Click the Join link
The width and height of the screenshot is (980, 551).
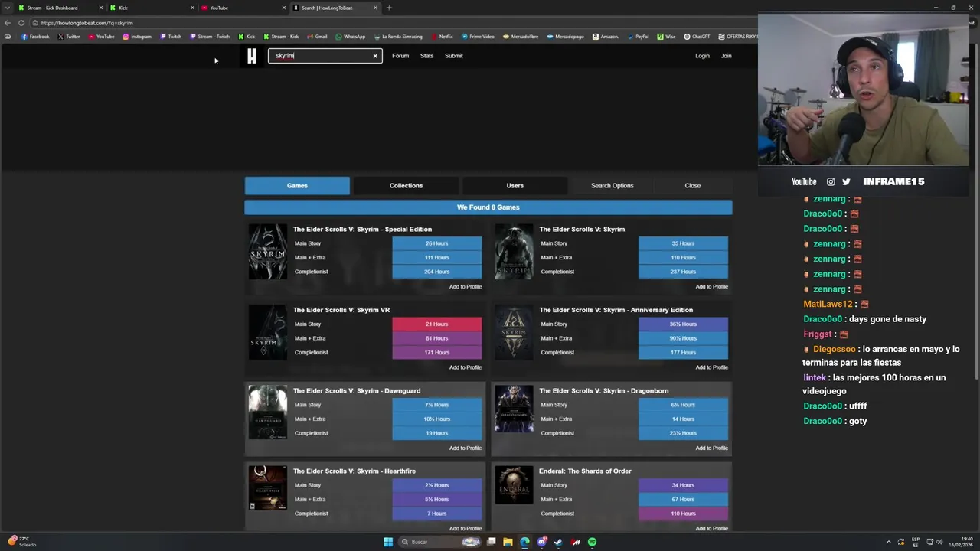coord(726,56)
